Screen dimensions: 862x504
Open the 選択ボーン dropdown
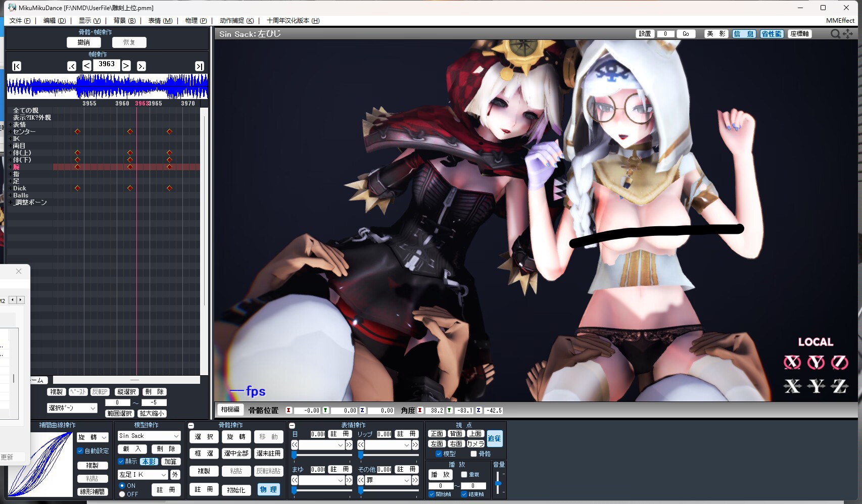72,408
